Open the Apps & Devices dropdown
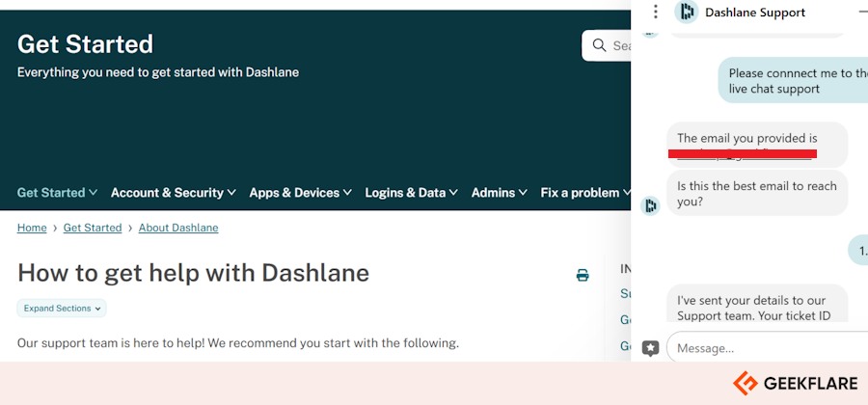 pyautogui.click(x=301, y=193)
